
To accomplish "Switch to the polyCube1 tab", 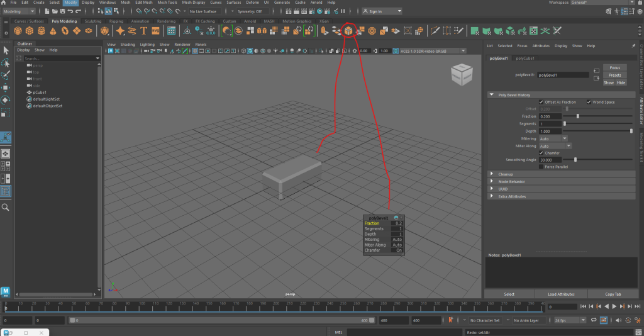I will 524,58.
